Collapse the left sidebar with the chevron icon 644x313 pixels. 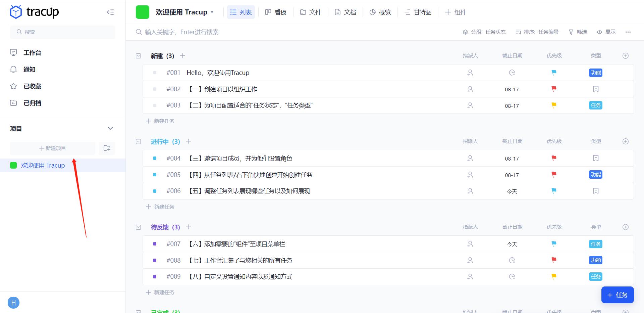110,12
